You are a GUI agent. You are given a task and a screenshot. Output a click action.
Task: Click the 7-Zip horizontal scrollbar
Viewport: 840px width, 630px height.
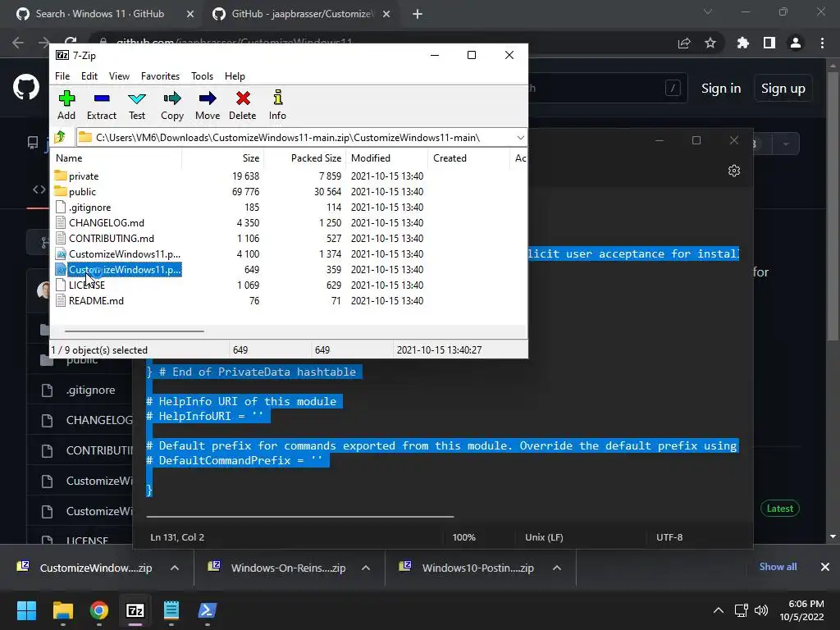pyautogui.click(x=134, y=331)
